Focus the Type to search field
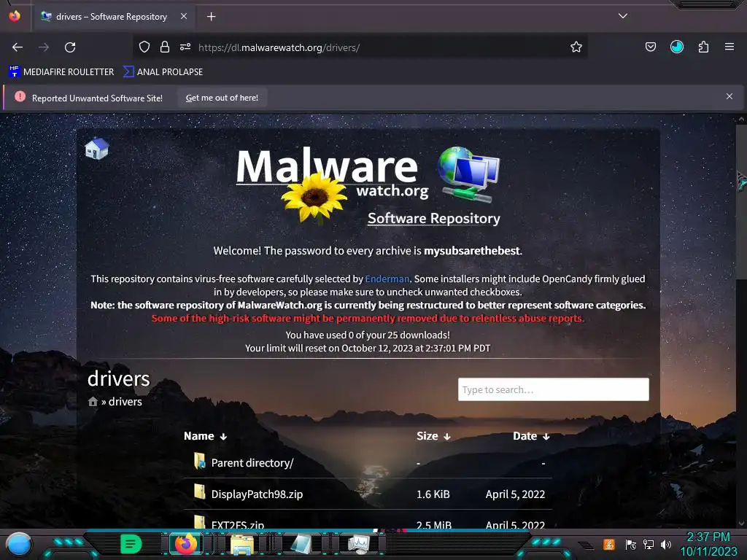This screenshot has width=747, height=560. pos(553,389)
